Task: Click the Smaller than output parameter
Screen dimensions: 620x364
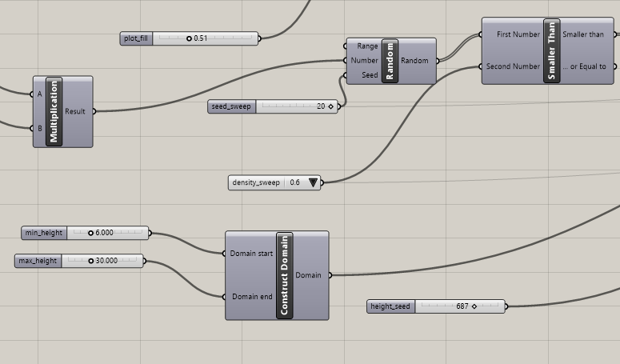Action: tap(583, 34)
